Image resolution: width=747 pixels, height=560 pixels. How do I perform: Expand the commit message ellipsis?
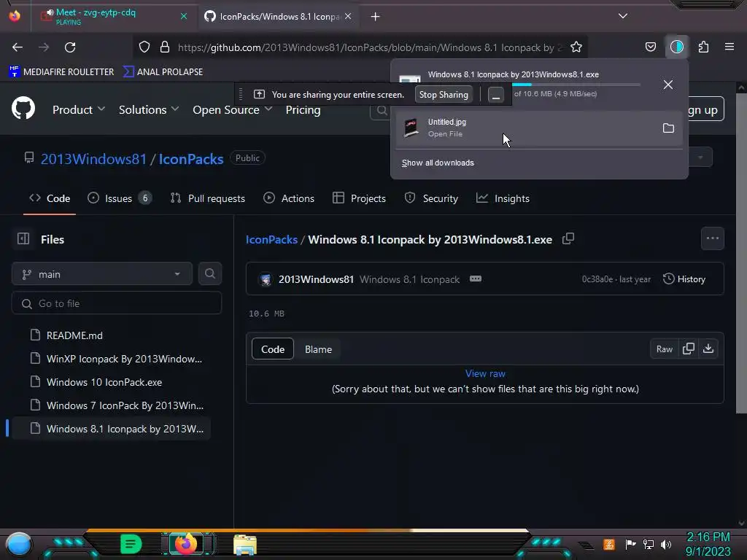click(476, 279)
